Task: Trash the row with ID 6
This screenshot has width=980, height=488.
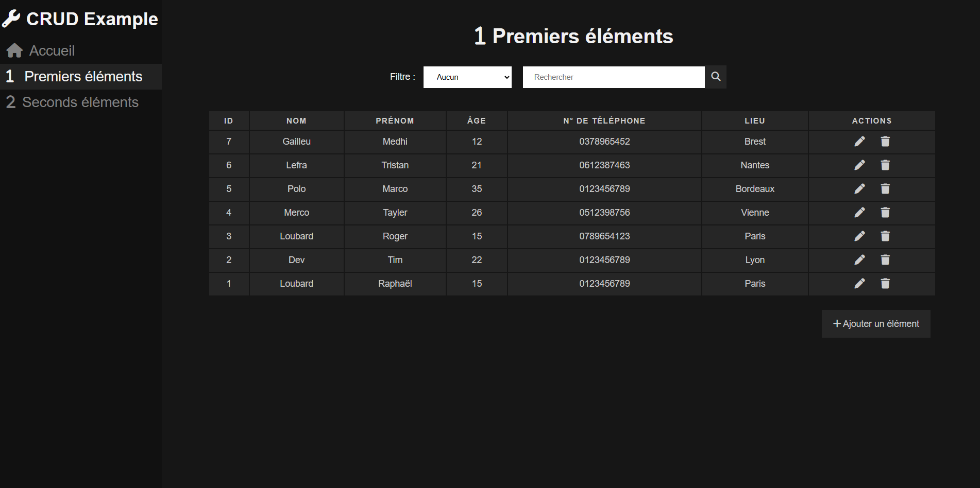Action: point(885,165)
